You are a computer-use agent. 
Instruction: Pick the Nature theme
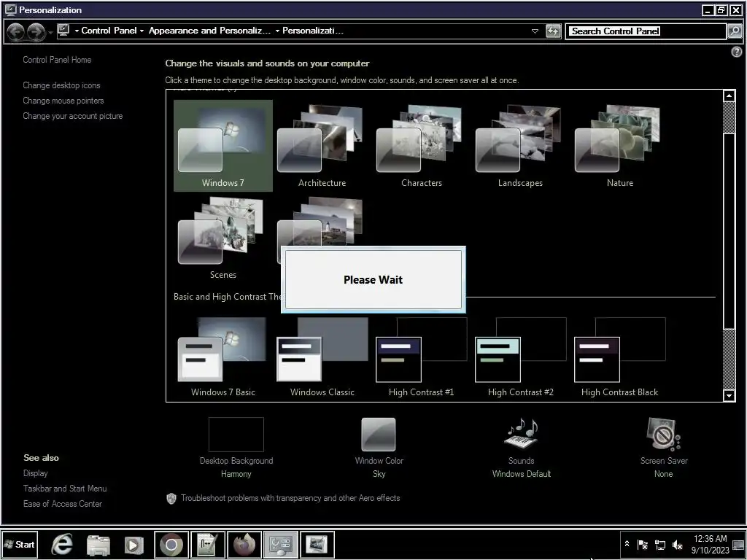[619, 145]
